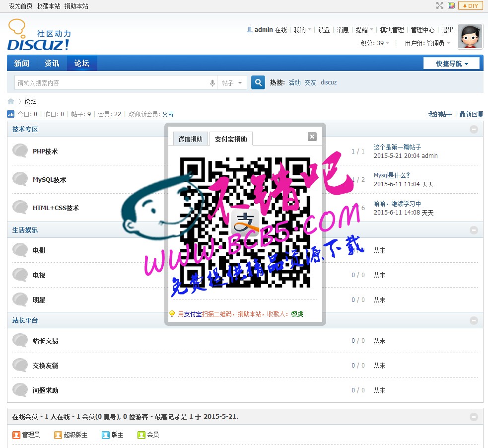This screenshot has height=448, width=488.
Task: Open the 站长交易 forum
Action: coord(46,341)
